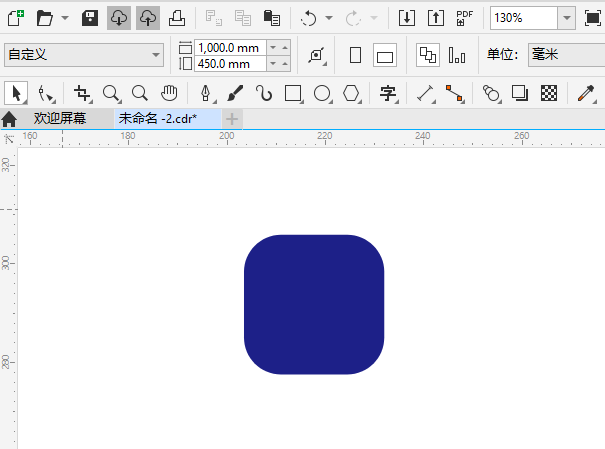Click the Print icon
Image resolution: width=605 pixels, height=449 pixels.
[176, 18]
